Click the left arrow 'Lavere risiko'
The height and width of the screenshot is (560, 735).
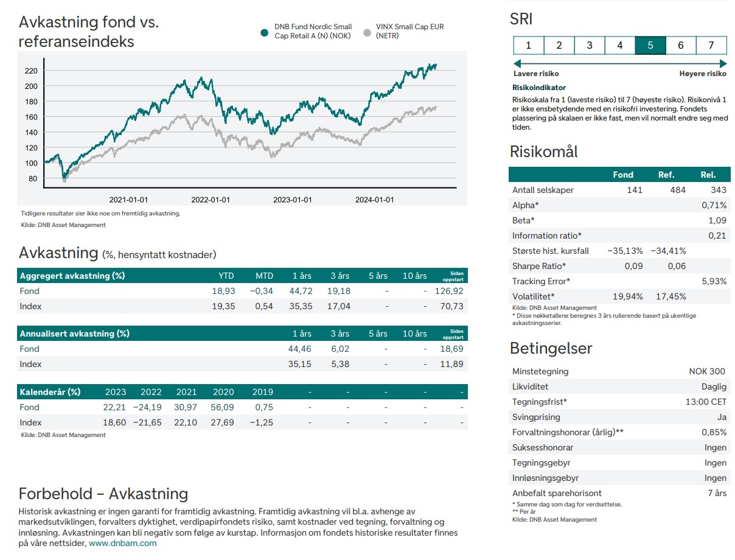tap(518, 63)
